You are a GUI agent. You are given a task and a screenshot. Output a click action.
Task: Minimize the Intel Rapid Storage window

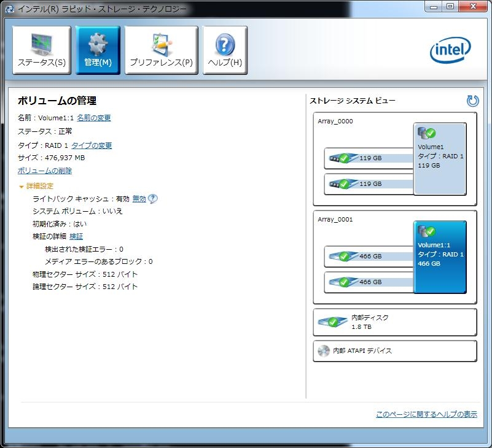tap(434, 6)
